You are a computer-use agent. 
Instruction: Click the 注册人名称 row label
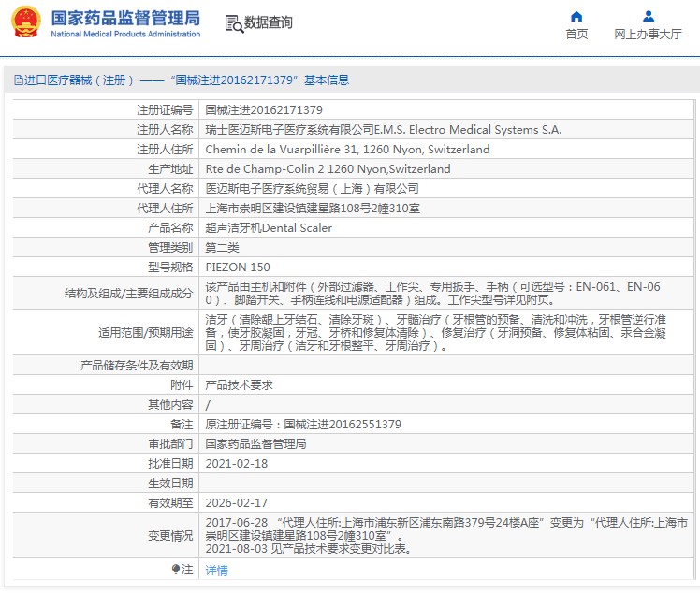[165, 129]
